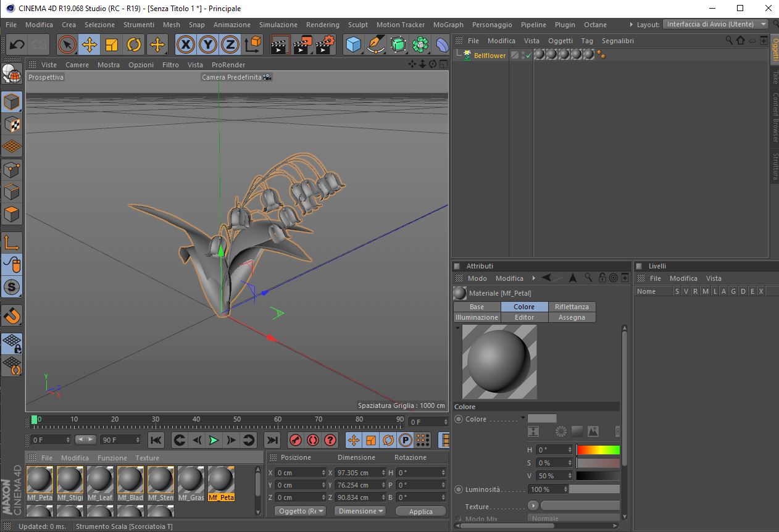Open the Modo Mix Normale dropdown

pyautogui.click(x=573, y=518)
